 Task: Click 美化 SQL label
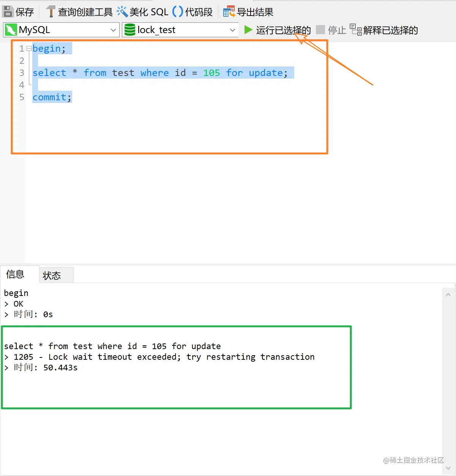(x=149, y=12)
